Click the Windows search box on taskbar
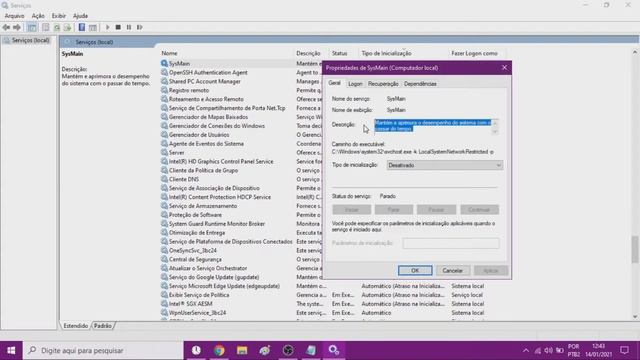This screenshot has height=360, width=640. click(103, 350)
